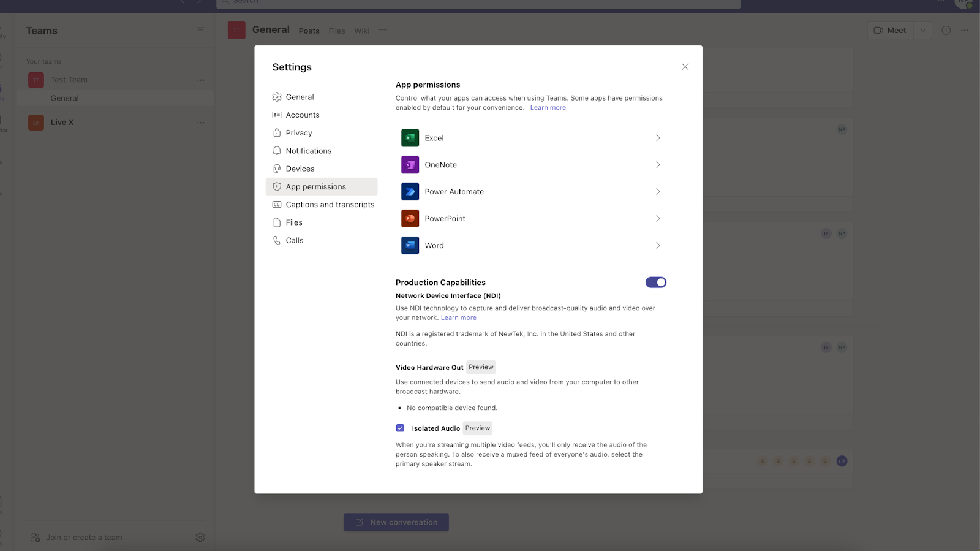Open the Meet dropdown arrow
This screenshot has width=980, height=551.
(x=923, y=30)
